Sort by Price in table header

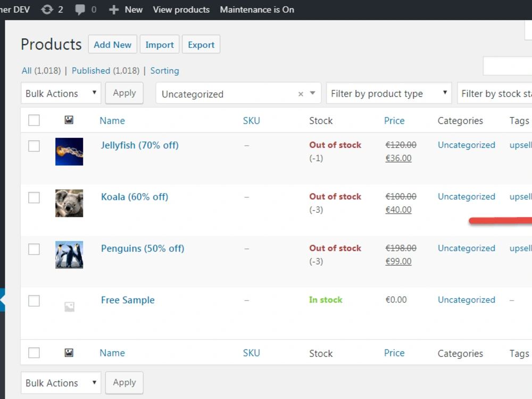click(x=394, y=120)
